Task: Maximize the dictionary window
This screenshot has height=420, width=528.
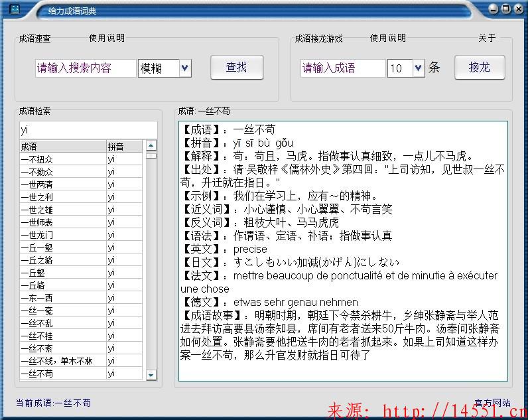Action: click(x=505, y=9)
